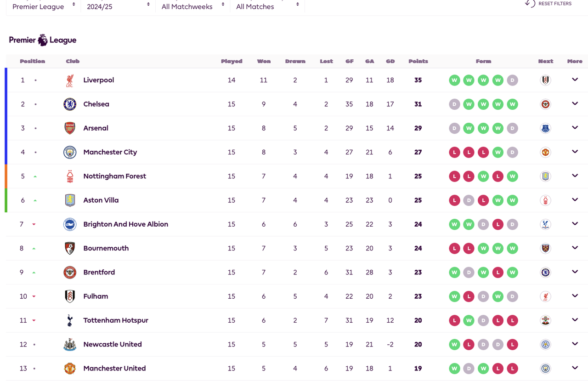This screenshot has width=588, height=381.
Task: Click the Tottenham Hotspur crest
Action: [x=70, y=320]
